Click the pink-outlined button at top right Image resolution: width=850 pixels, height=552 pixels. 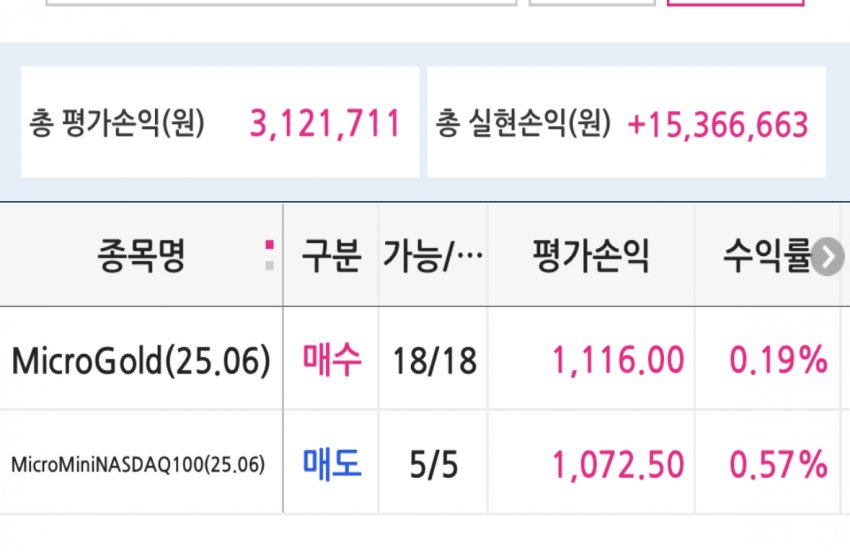pyautogui.click(x=735, y=3)
